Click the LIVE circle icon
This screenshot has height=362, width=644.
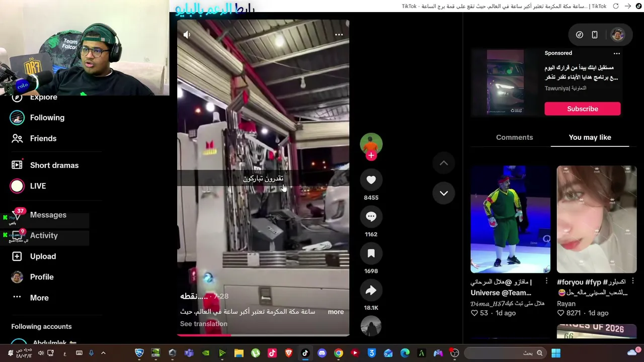click(x=17, y=186)
